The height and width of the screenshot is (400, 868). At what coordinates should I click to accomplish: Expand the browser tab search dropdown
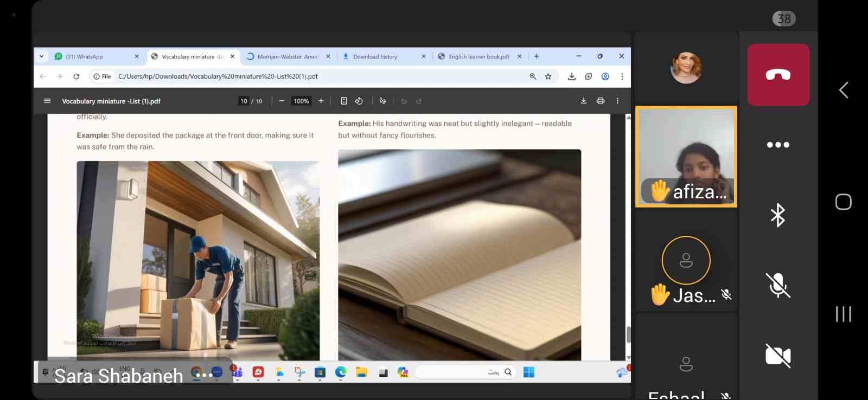42,56
